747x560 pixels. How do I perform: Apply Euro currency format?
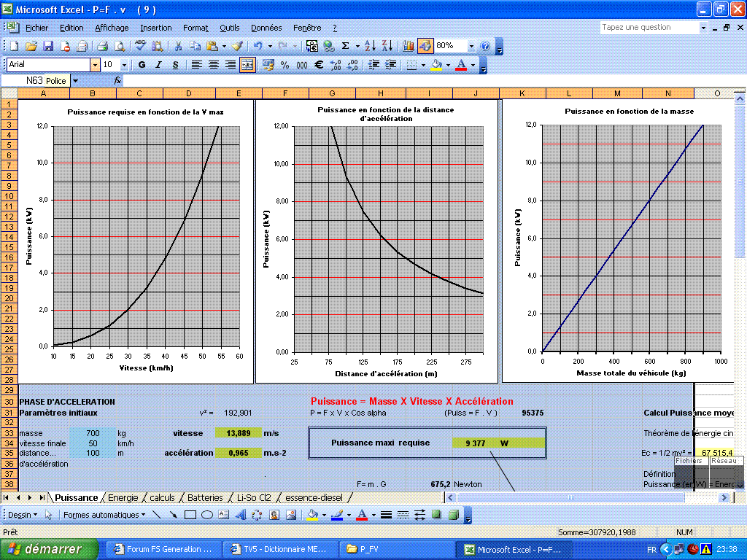[319, 65]
